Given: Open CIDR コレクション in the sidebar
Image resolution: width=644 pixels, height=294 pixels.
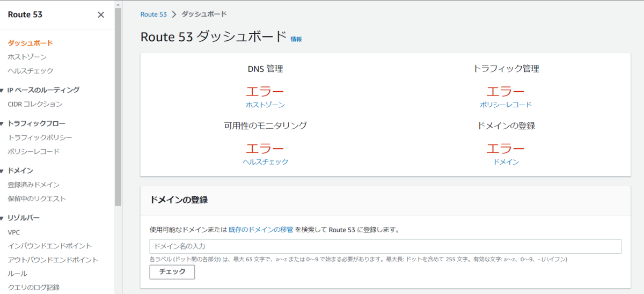Looking at the screenshot, I should point(35,104).
